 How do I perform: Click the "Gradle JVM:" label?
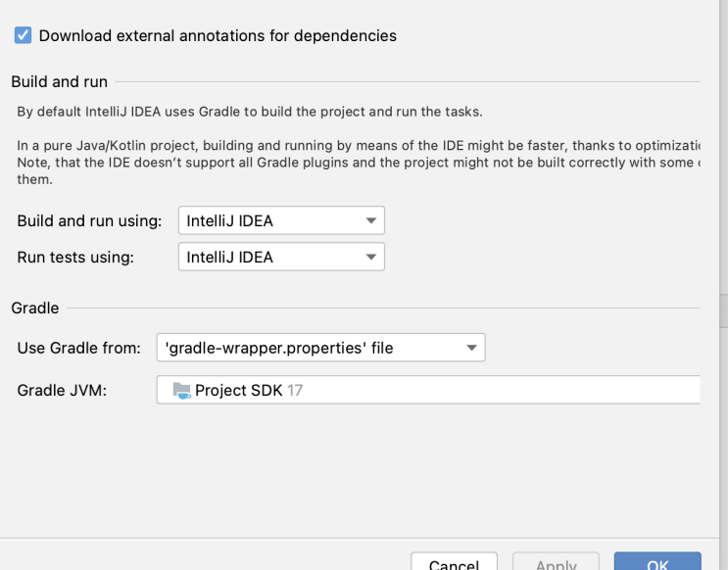pyautogui.click(x=62, y=390)
